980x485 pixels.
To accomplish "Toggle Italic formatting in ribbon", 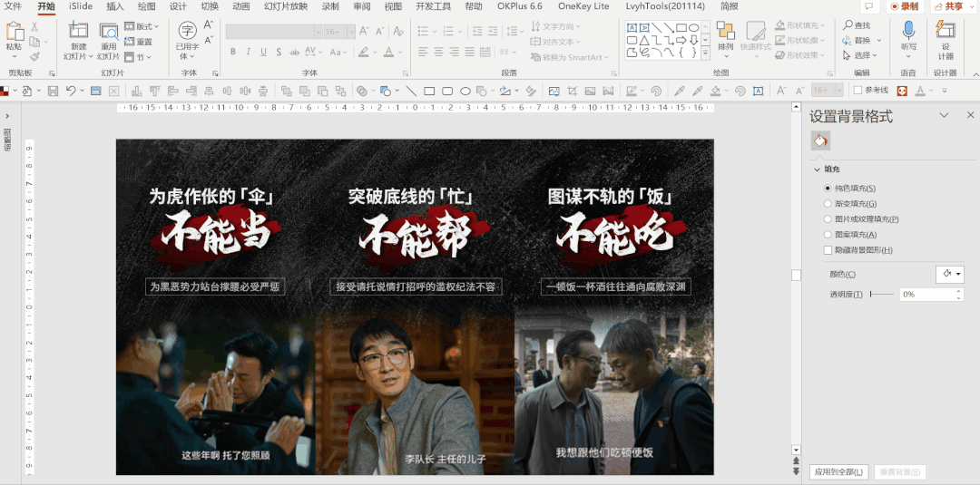I will (x=248, y=52).
